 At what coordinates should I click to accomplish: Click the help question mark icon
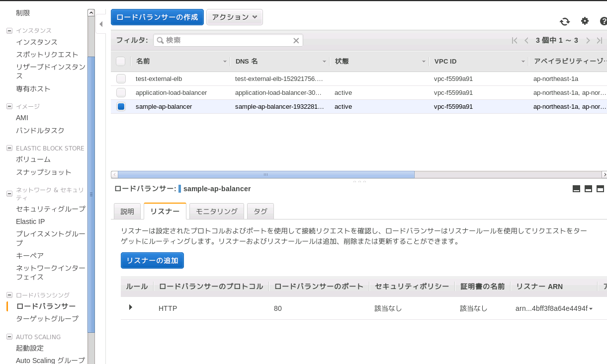604,21
